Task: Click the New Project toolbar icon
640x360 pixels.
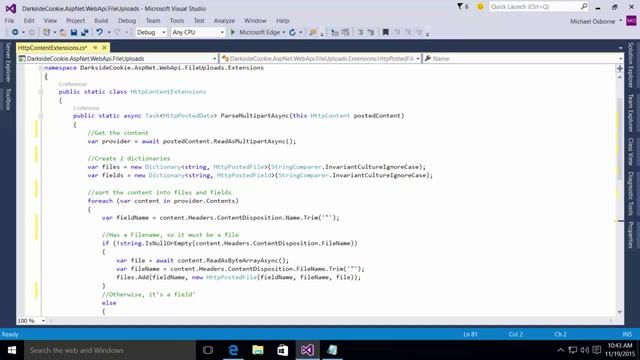Action: click(47, 32)
